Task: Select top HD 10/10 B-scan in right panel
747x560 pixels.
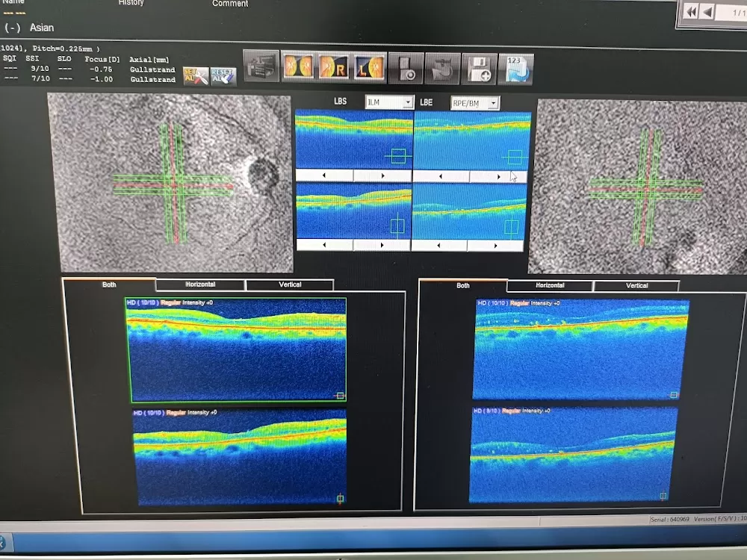Action: [580, 349]
